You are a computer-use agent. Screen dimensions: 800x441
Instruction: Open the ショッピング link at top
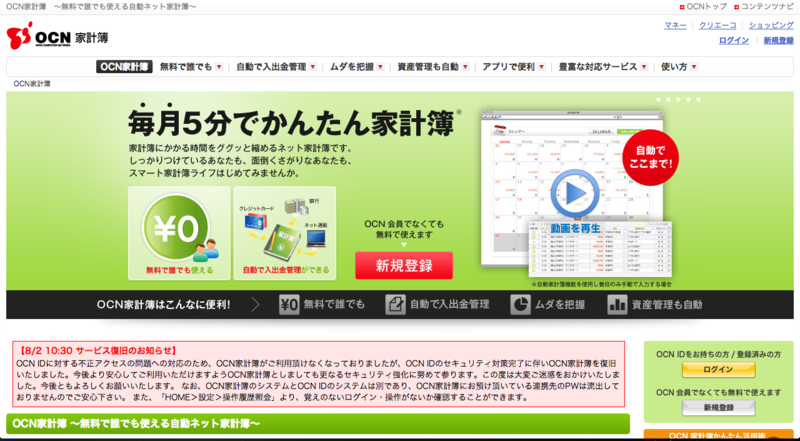tap(771, 25)
